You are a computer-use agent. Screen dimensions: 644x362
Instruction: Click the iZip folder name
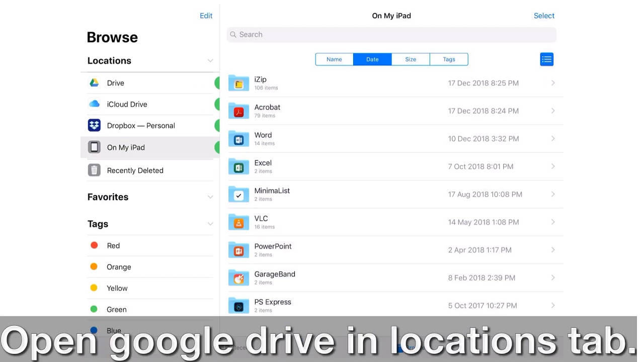260,79
